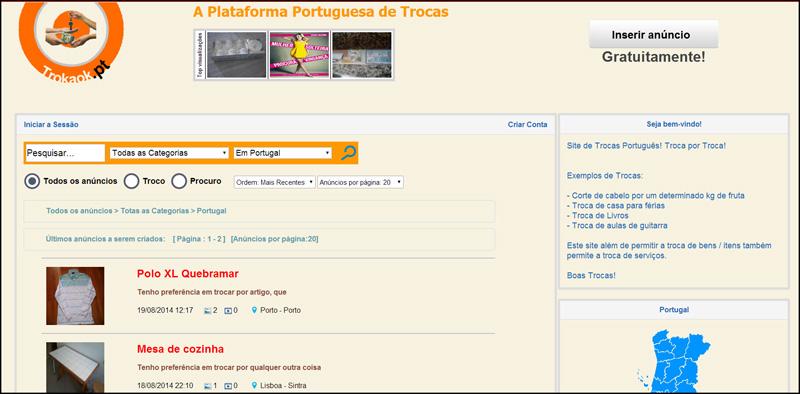Image resolution: width=800 pixels, height=394 pixels.
Task: Click the Top visualizações vertical label
Action: pos(199,55)
